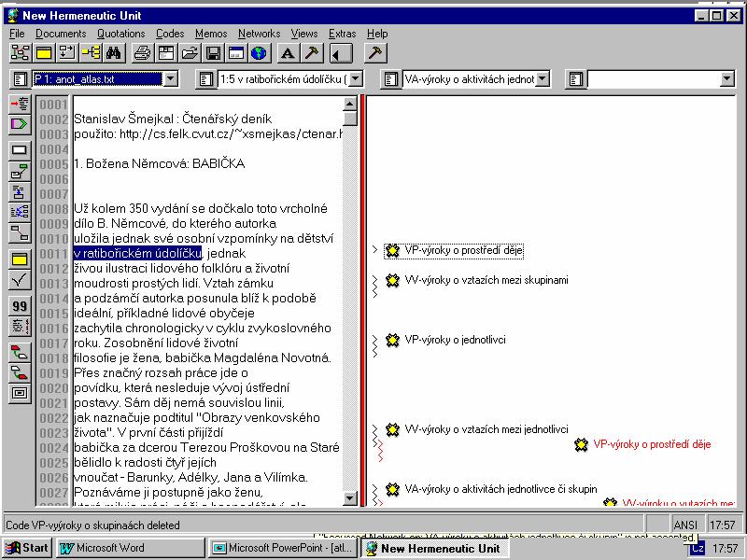747x560 pixels.
Task: Expand the P 1: anot_atlas.txt document dropdown
Action: pos(171,79)
